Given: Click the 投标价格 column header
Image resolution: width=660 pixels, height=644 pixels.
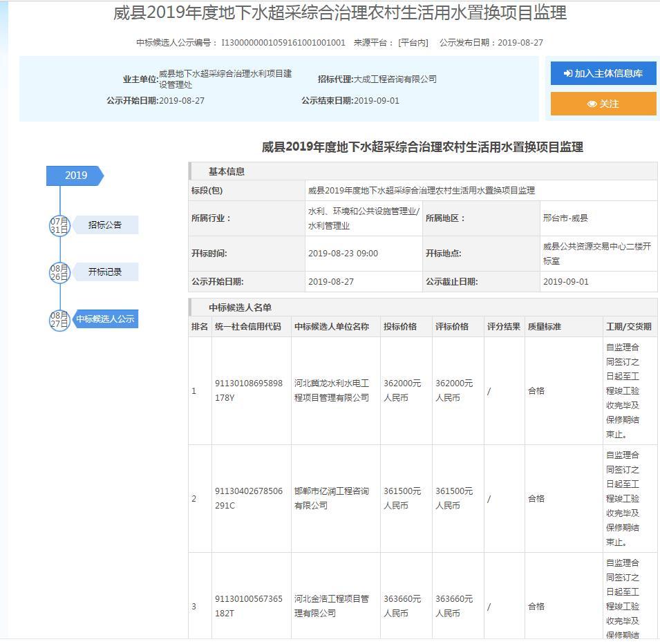Looking at the screenshot, I should click(x=400, y=327).
